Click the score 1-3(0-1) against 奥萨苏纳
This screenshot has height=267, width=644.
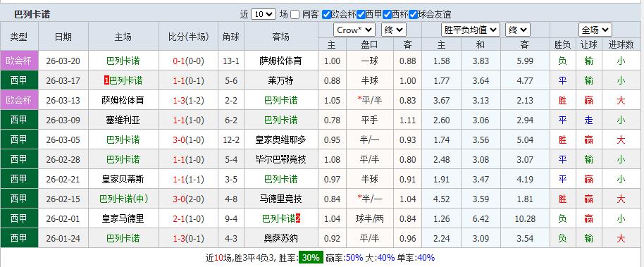188,239
